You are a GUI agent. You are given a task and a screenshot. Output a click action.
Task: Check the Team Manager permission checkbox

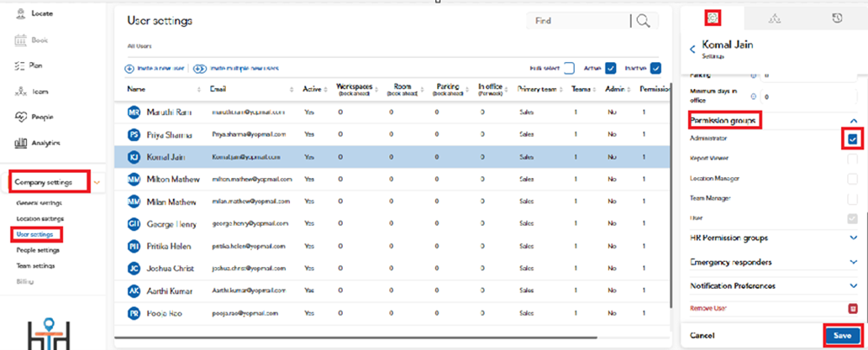click(853, 198)
